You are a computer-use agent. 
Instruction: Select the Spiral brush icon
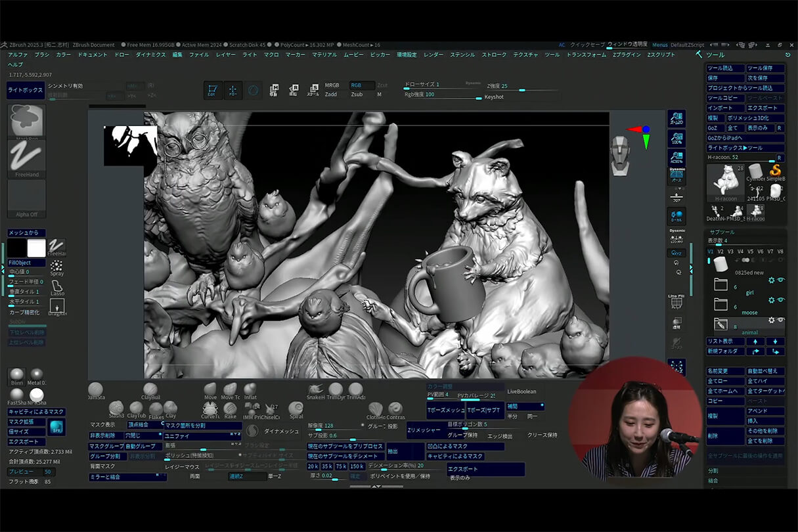click(x=296, y=409)
